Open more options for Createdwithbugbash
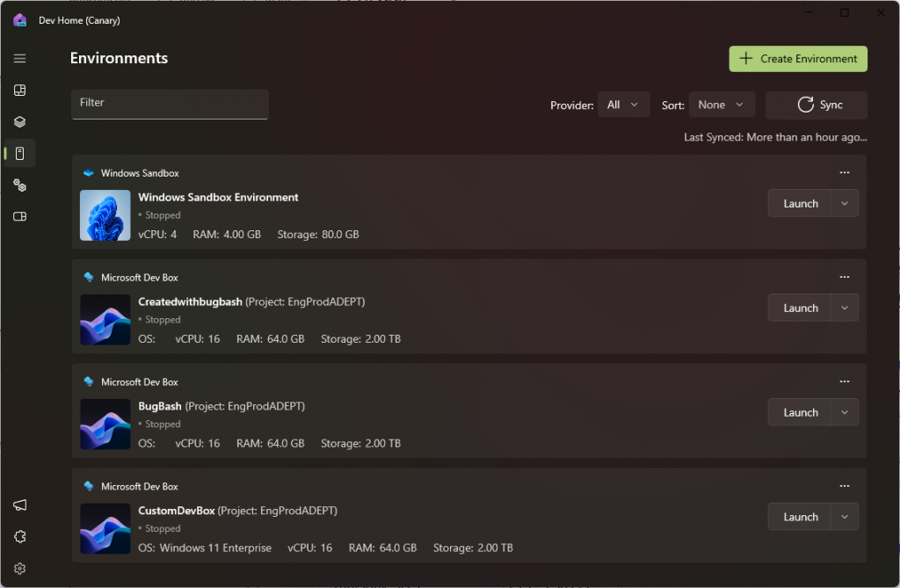 (844, 277)
